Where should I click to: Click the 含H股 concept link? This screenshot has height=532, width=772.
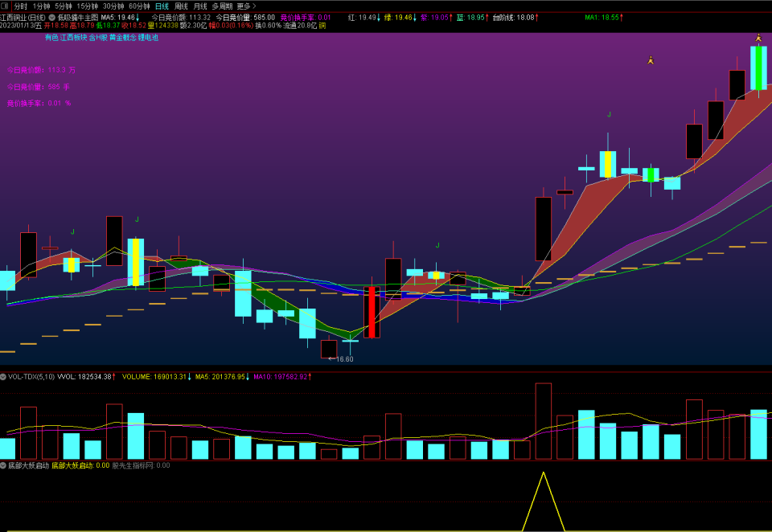click(x=98, y=38)
